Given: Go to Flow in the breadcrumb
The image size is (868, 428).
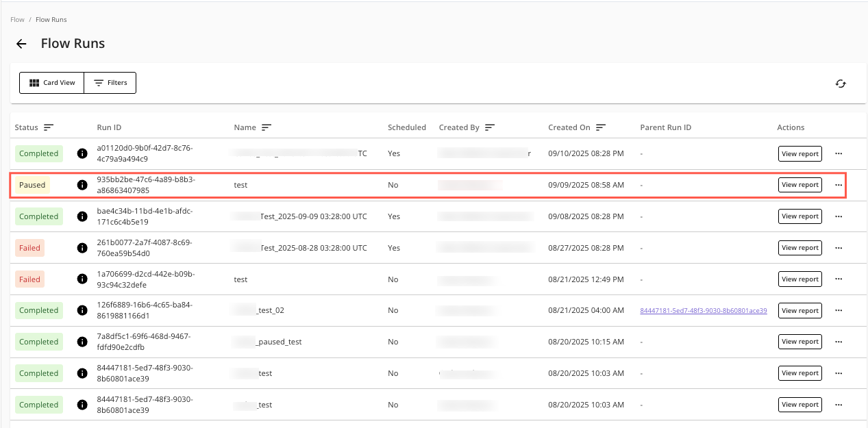Looking at the screenshot, I should (x=17, y=20).
